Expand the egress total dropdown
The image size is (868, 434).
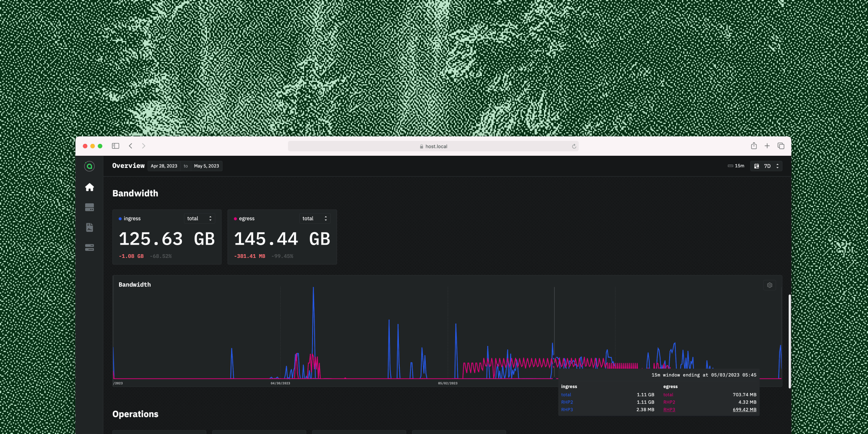(315, 219)
